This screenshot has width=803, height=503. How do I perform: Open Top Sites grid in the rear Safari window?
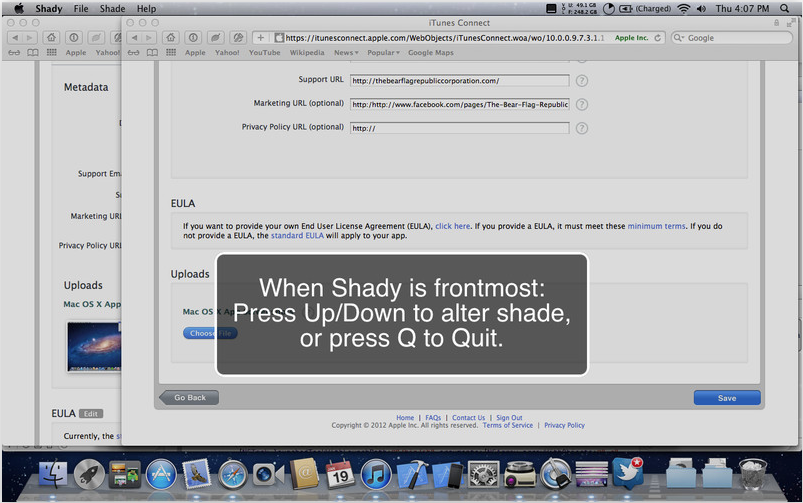[52, 53]
